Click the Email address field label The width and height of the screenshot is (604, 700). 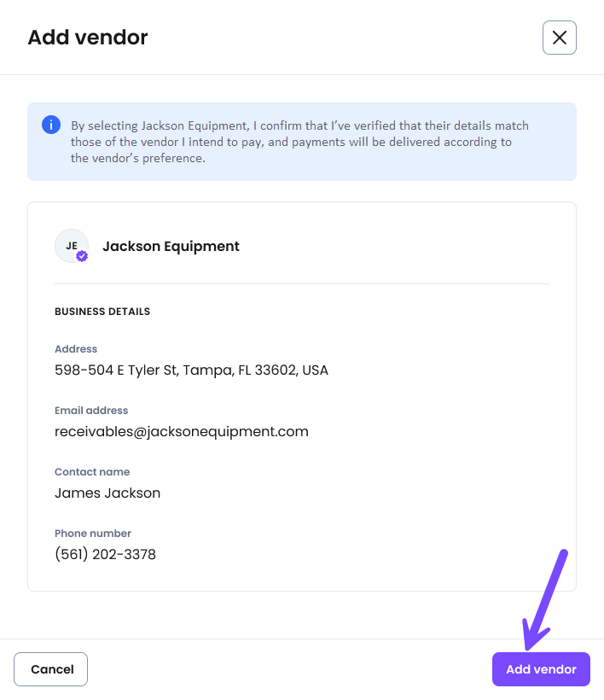click(x=91, y=411)
